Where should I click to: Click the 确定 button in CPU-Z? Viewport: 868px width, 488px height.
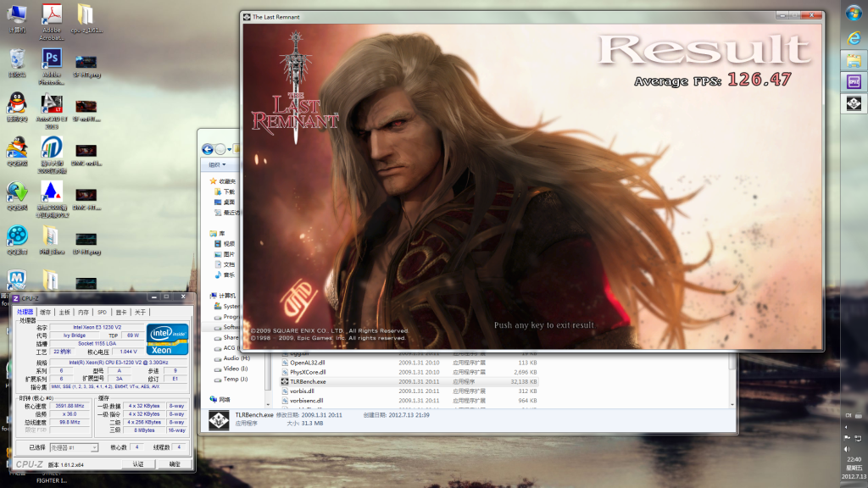coord(175,464)
